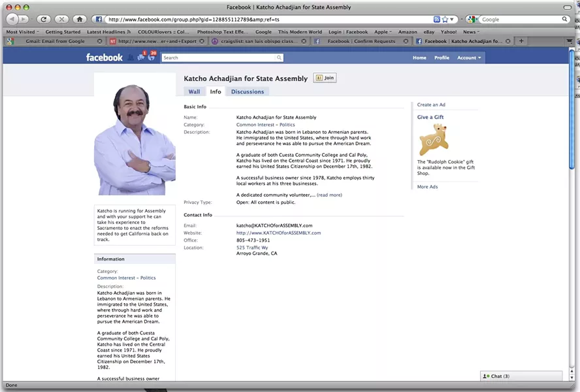
Task: Click the Facebook search magnifier button
Action: (280, 57)
